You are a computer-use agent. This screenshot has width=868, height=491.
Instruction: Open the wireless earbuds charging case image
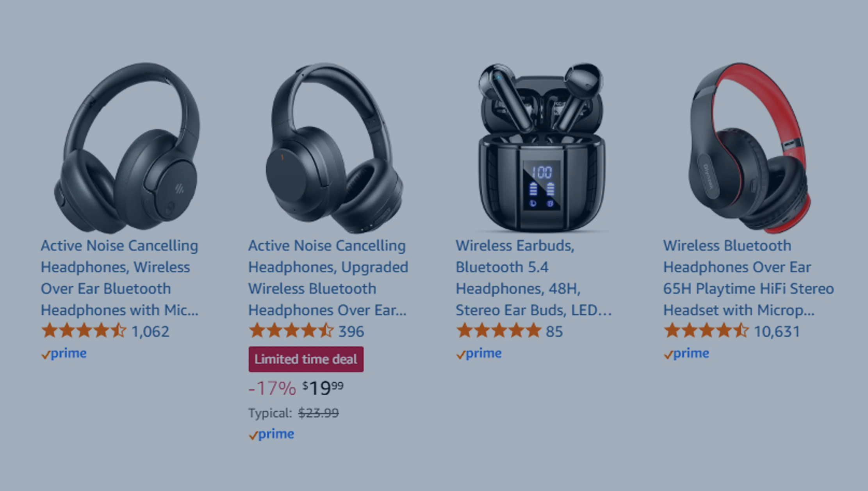[542, 148]
